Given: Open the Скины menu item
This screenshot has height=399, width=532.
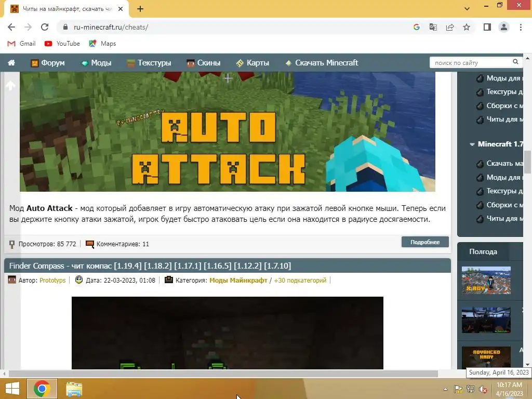Looking at the screenshot, I should (204, 63).
